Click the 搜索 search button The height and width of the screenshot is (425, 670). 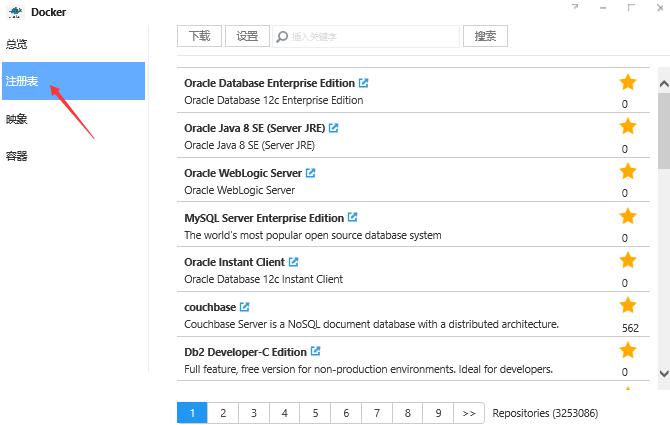485,36
